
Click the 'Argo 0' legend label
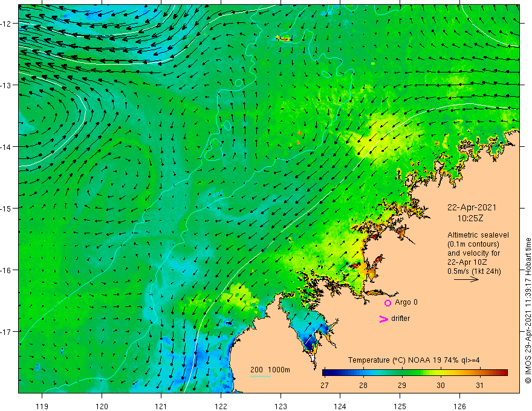click(x=406, y=302)
